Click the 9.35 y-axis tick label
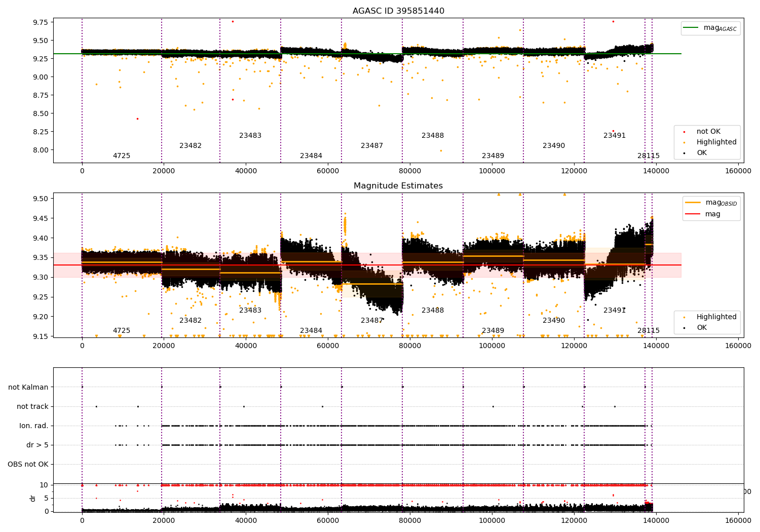Screen dimensions: 760x532 coord(40,258)
